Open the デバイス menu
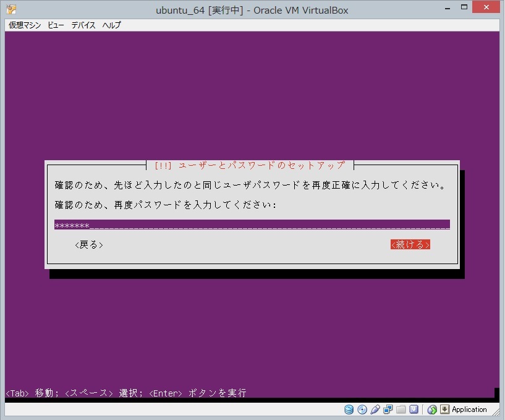This screenshot has height=420, width=505. click(83, 25)
